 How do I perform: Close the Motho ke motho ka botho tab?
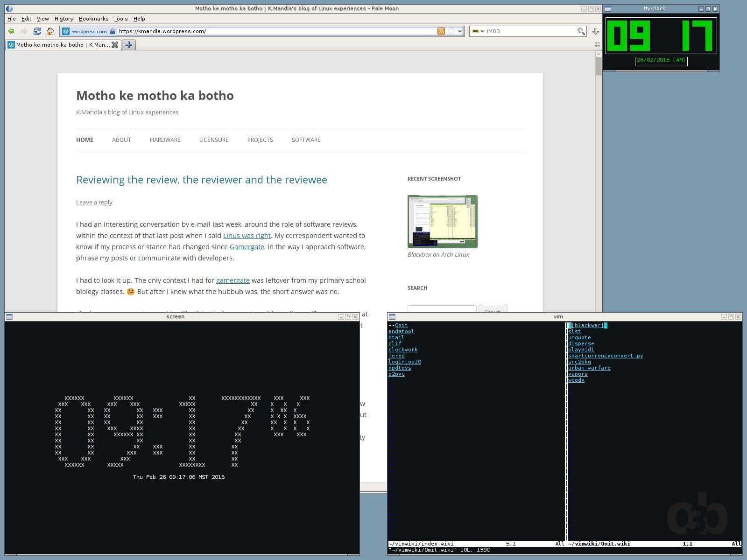[x=115, y=45]
